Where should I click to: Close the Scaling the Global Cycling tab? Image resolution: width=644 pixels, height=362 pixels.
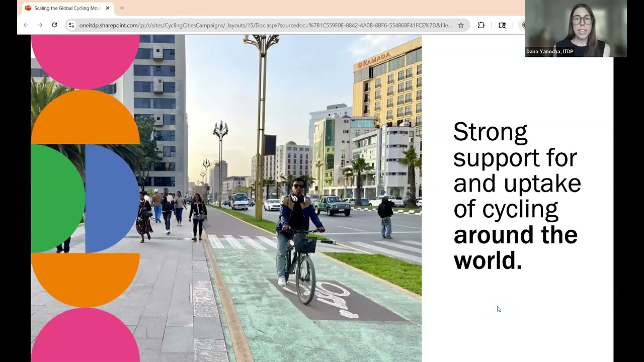tap(108, 8)
